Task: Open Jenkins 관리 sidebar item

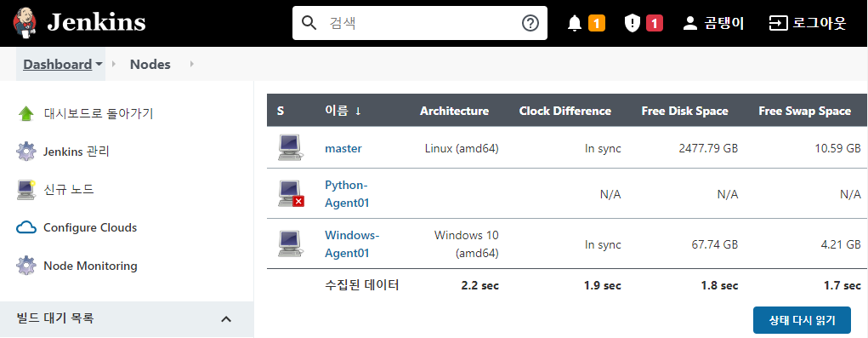Action: pos(77,152)
